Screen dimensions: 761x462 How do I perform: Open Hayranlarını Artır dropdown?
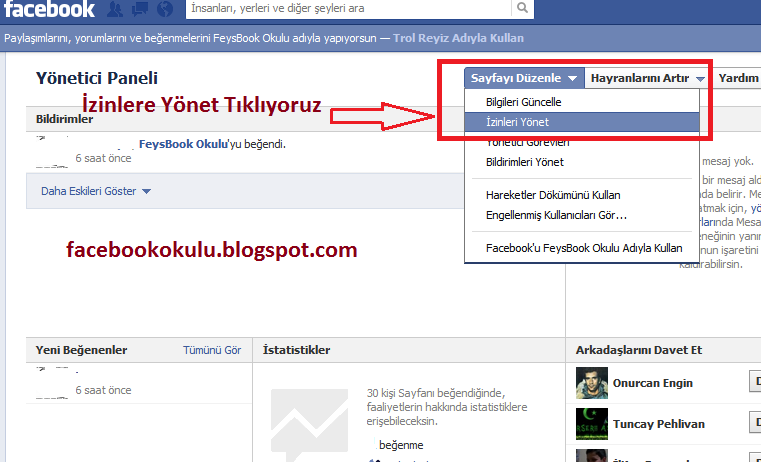pos(647,78)
